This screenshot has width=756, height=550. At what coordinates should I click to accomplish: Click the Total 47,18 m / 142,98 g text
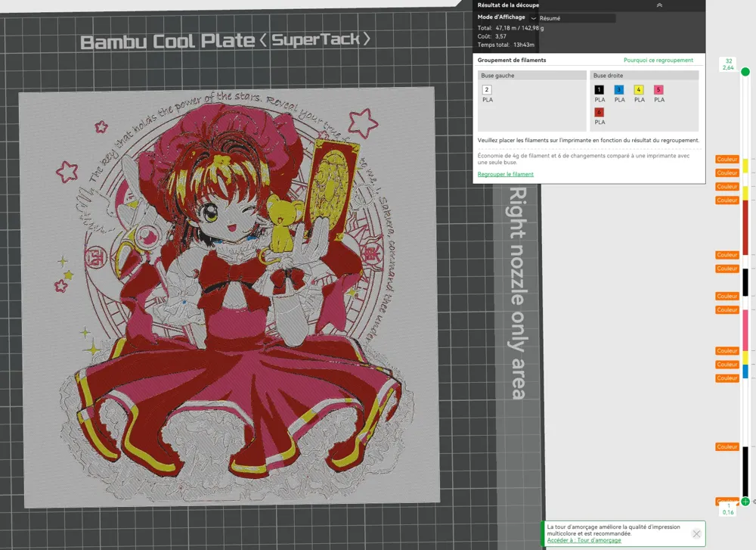coord(510,28)
